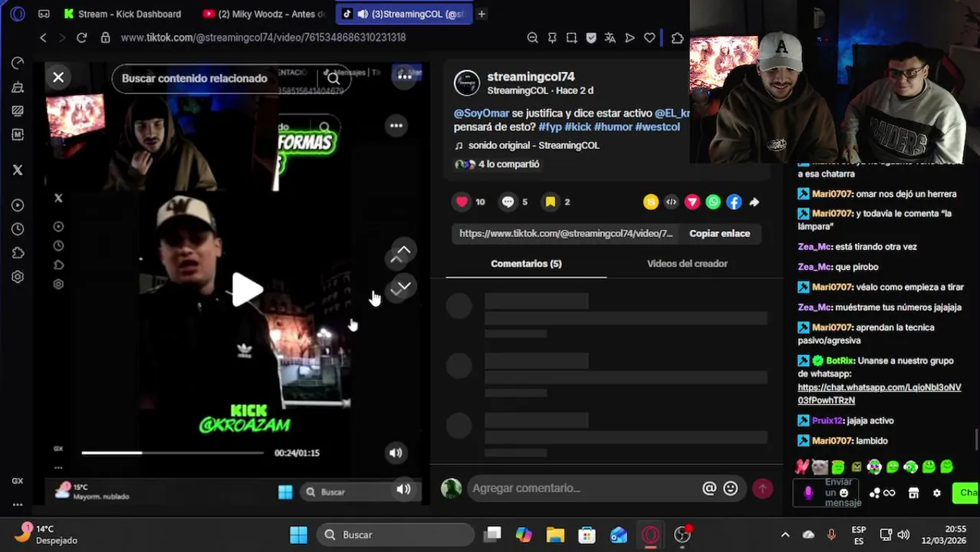Click the send/flow arrow icon in address bar
980x552 pixels.
[x=630, y=38]
